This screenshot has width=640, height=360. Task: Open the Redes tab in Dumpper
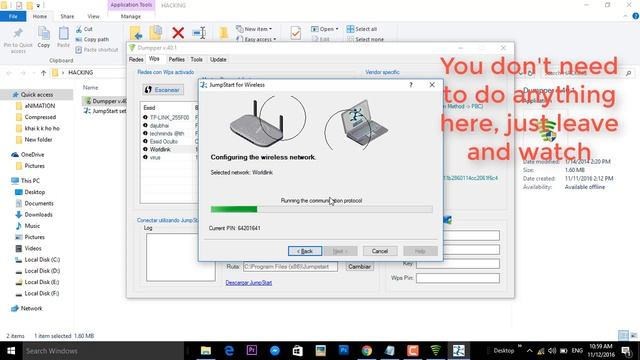136,60
